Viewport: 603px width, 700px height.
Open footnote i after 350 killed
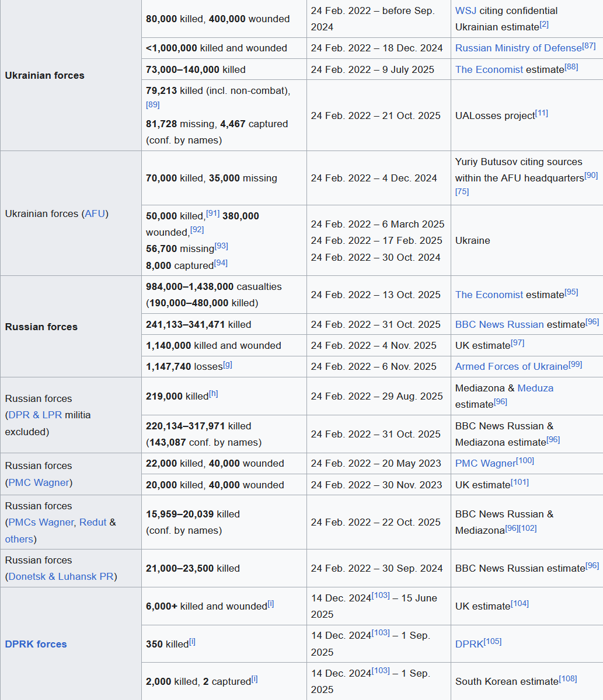[192, 642]
